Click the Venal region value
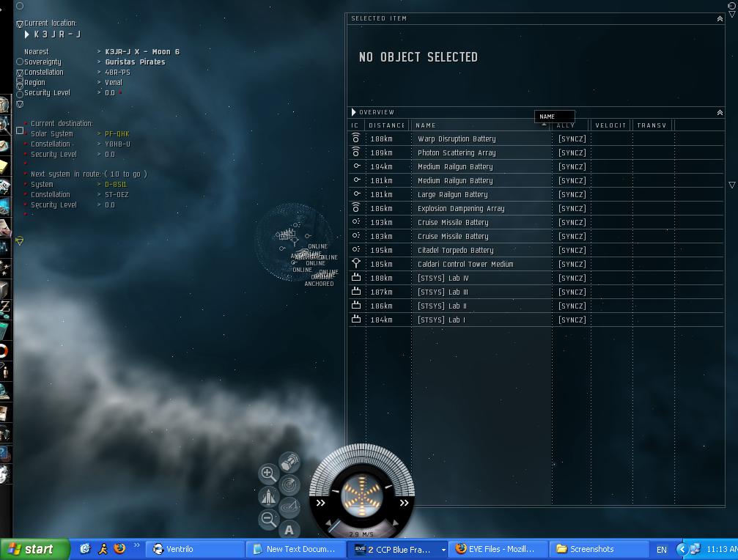Viewport: 738px width, 560px height. (x=114, y=82)
